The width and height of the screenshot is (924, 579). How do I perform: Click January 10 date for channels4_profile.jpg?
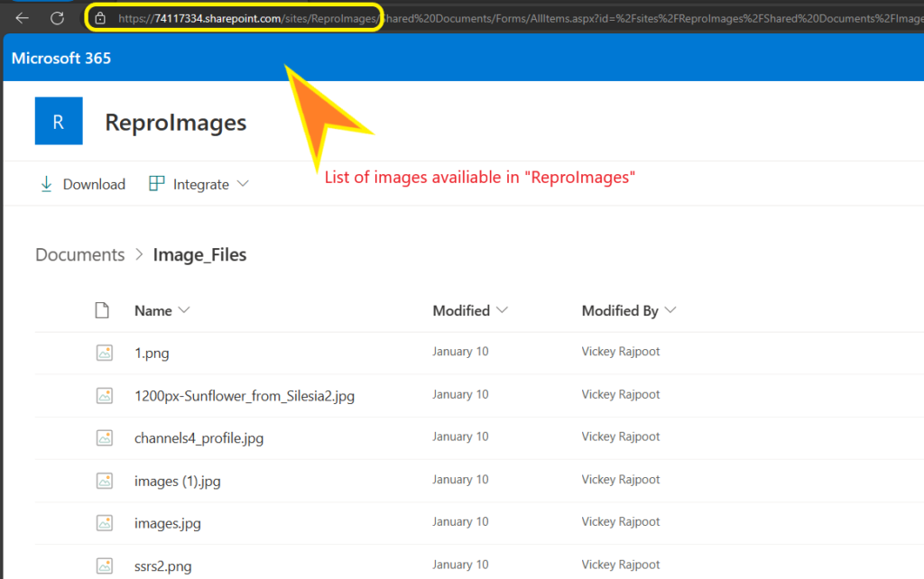tap(460, 437)
